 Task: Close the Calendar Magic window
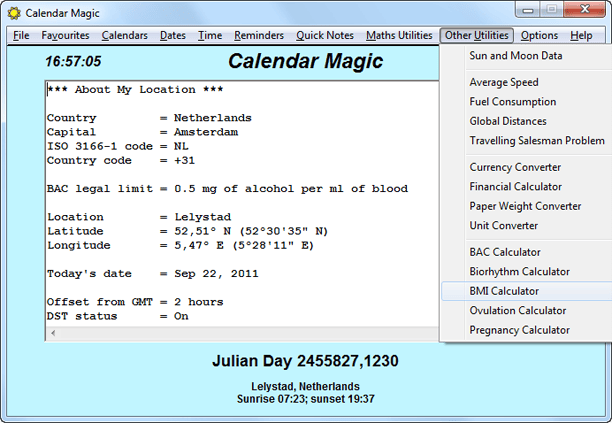pos(585,9)
